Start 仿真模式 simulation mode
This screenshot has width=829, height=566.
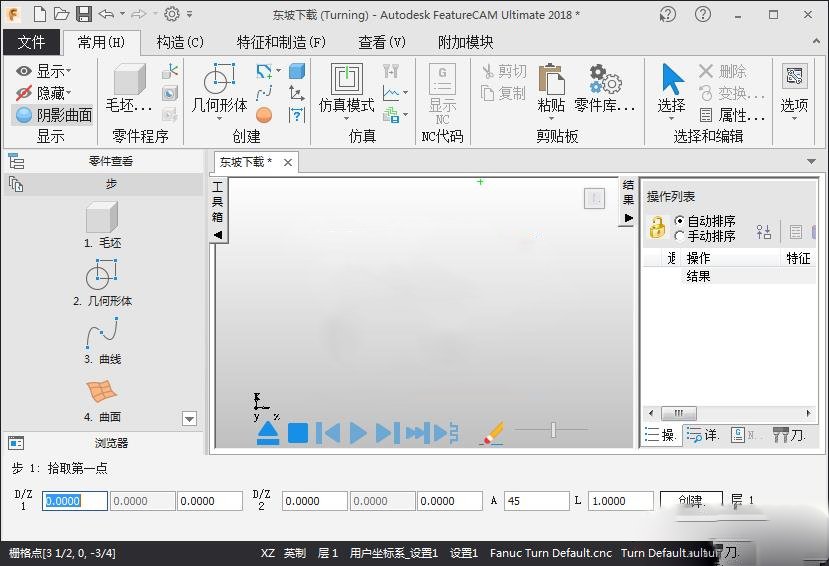click(x=347, y=91)
